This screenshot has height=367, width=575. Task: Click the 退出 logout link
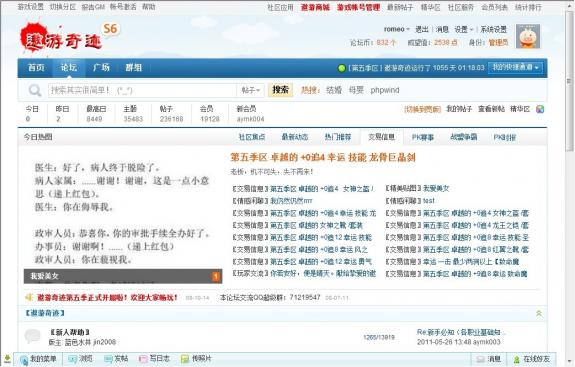[422, 29]
